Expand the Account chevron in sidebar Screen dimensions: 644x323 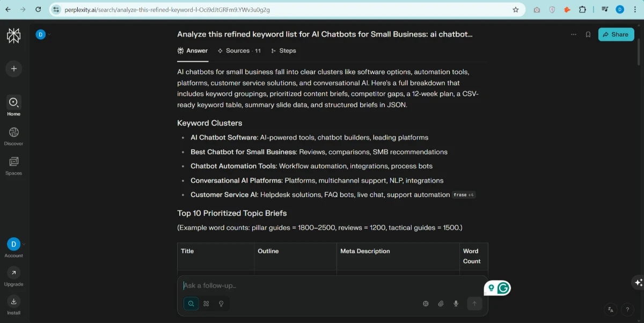[24, 244]
